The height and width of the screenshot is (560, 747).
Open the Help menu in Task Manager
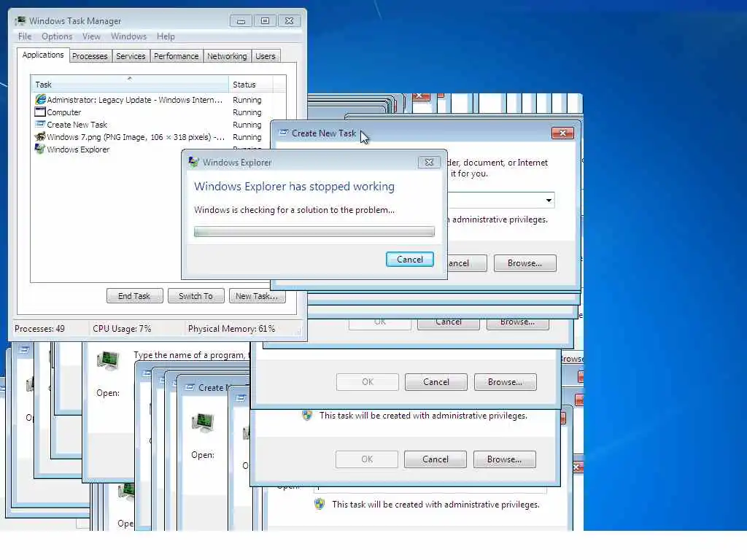click(x=166, y=36)
